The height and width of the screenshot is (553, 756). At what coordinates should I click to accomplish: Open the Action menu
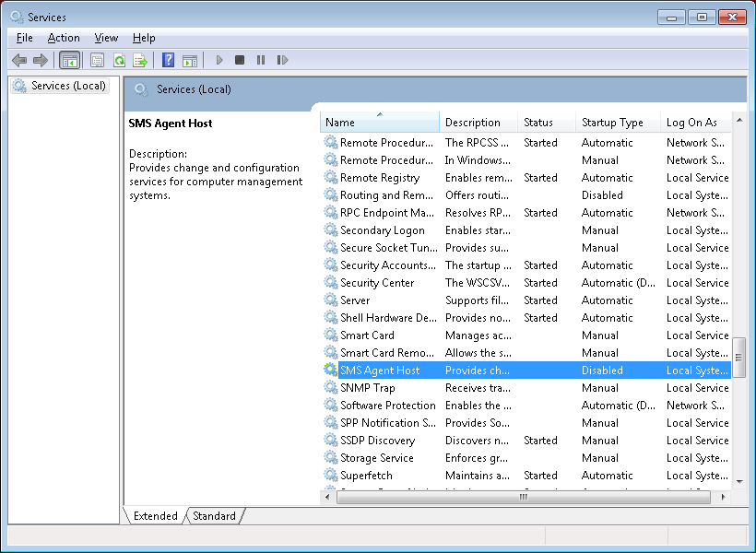(x=64, y=38)
